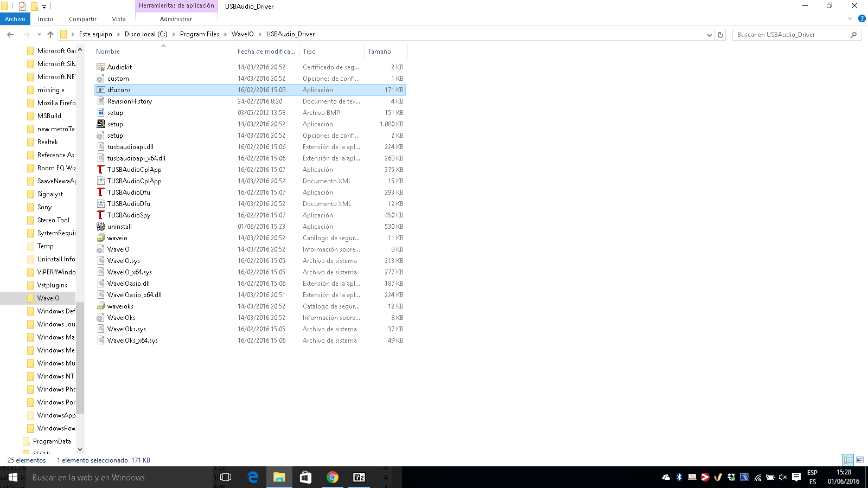Open the Windows Store taskbar icon
868x488 pixels.
306,477
